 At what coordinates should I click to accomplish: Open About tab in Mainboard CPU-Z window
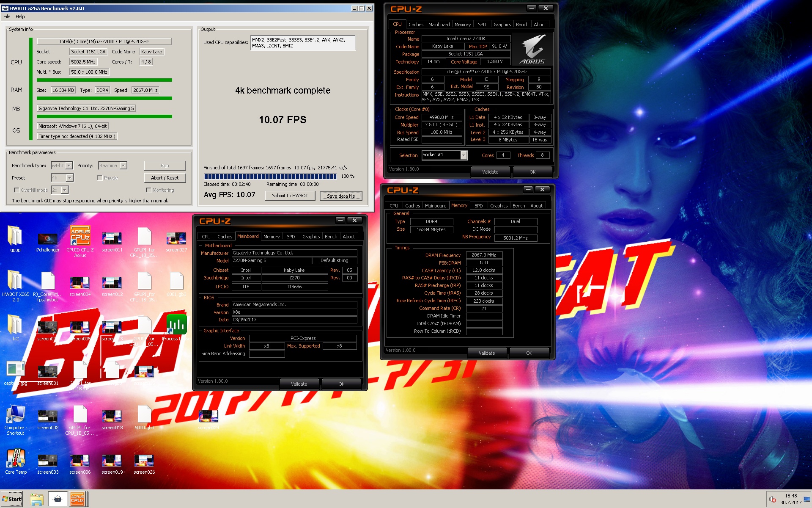click(348, 237)
